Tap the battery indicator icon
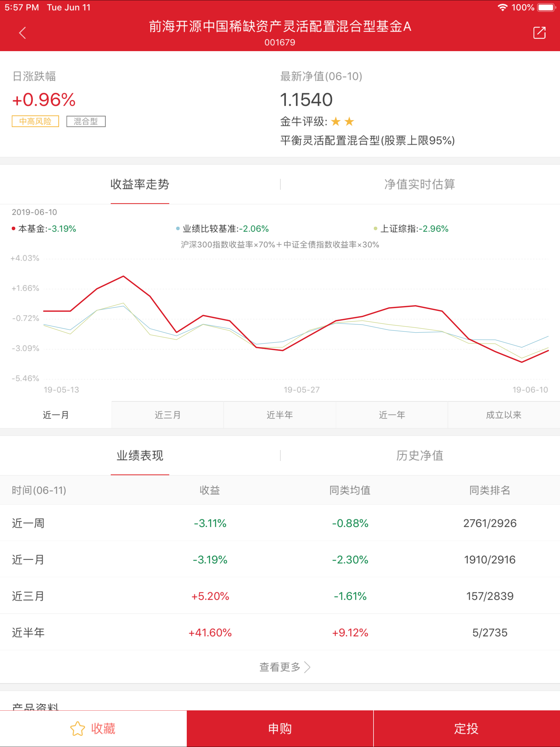This screenshot has width=560, height=747. [x=547, y=7]
